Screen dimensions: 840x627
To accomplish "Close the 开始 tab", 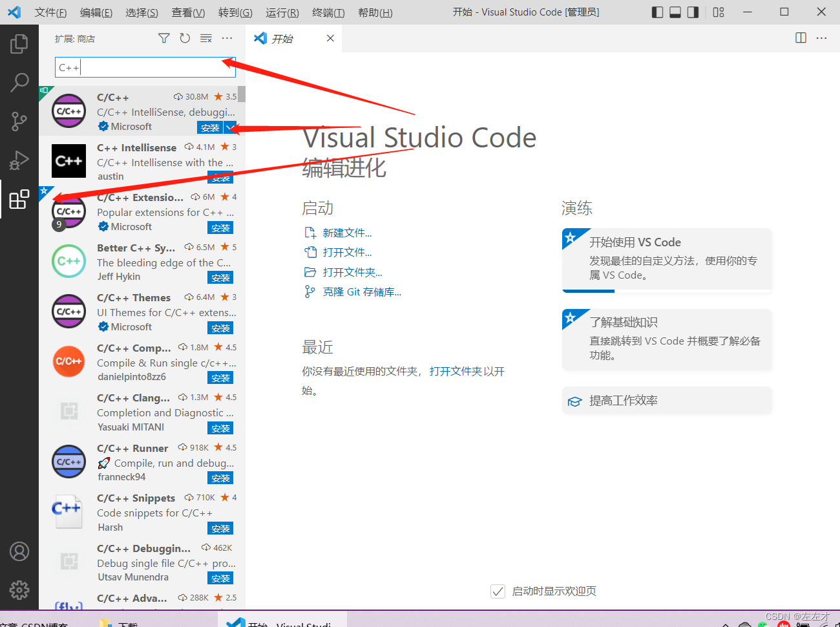I will pyautogui.click(x=330, y=38).
